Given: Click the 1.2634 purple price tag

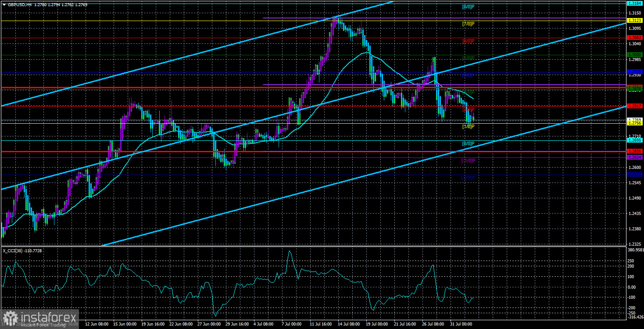Looking at the screenshot, I should pyautogui.click(x=635, y=157).
